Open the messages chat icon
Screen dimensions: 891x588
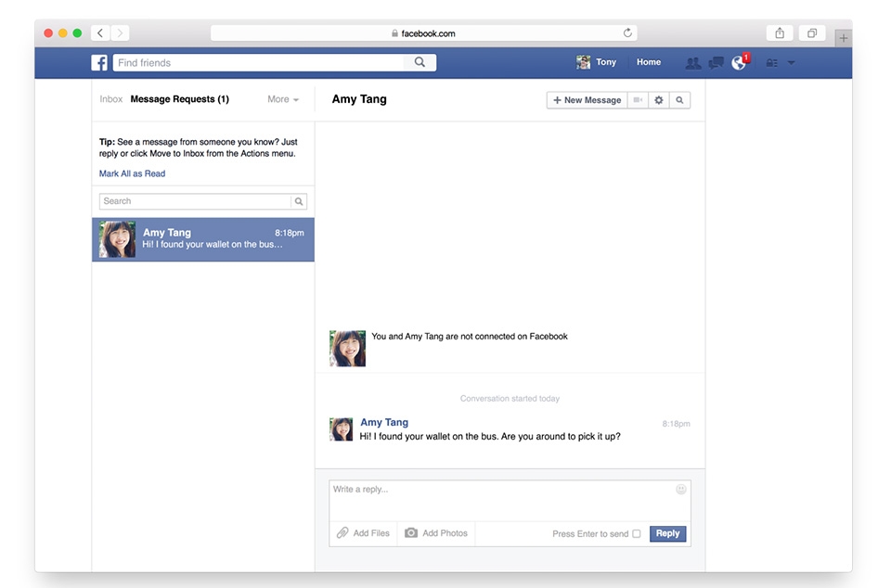pos(716,63)
